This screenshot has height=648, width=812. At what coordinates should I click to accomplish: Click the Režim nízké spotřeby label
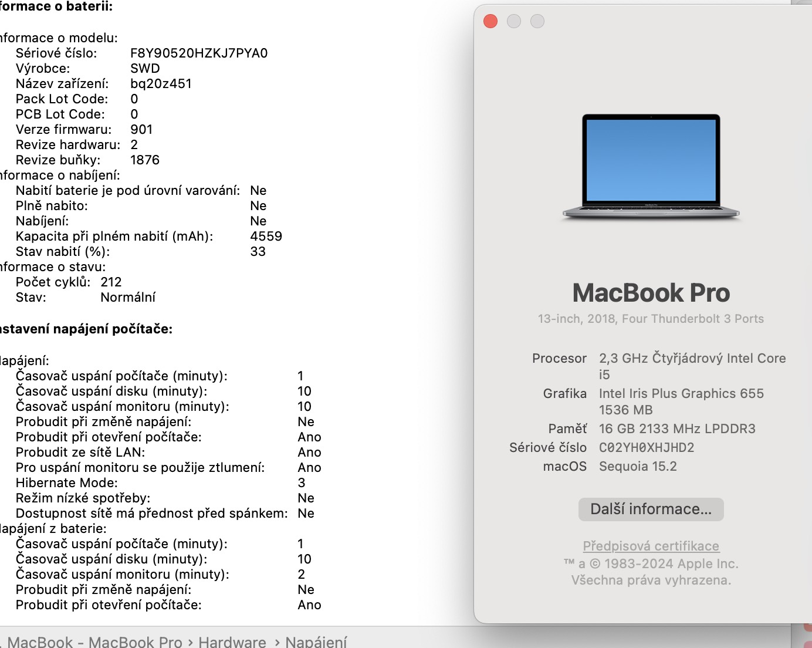coord(83,498)
